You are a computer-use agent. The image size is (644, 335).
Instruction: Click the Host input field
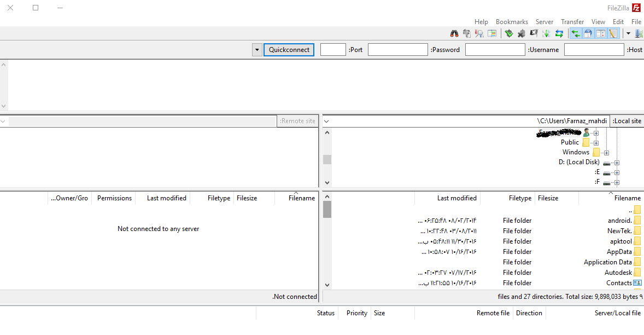[x=594, y=50]
